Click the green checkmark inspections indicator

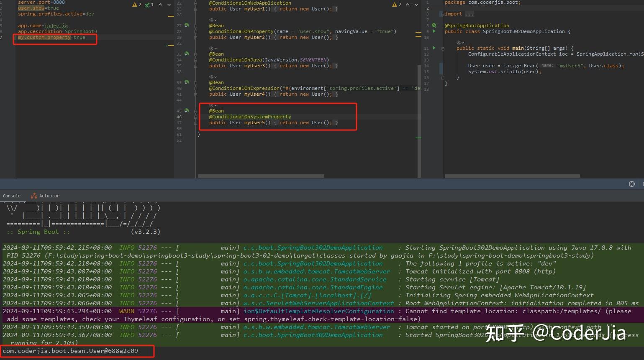pyautogui.click(x=147, y=5)
